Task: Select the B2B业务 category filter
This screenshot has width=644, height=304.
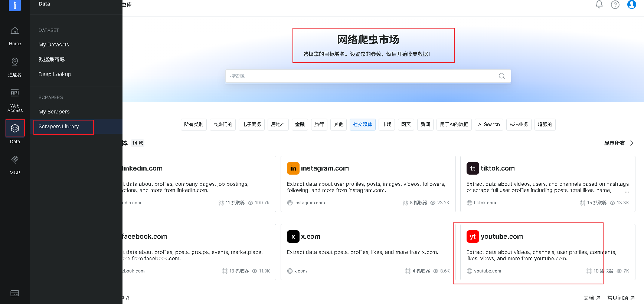Action: [x=519, y=125]
